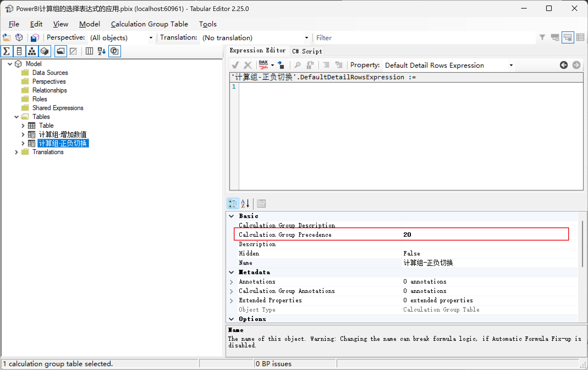This screenshot has height=370, width=588.
Task: Switch to C# Script tab
Action: (307, 51)
